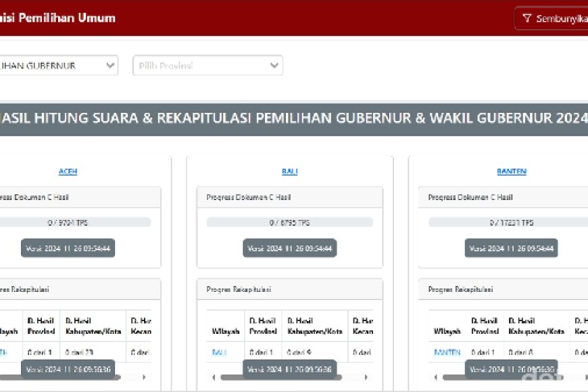Click the Bali 0 / 6795 TPS progress bar

click(290, 222)
